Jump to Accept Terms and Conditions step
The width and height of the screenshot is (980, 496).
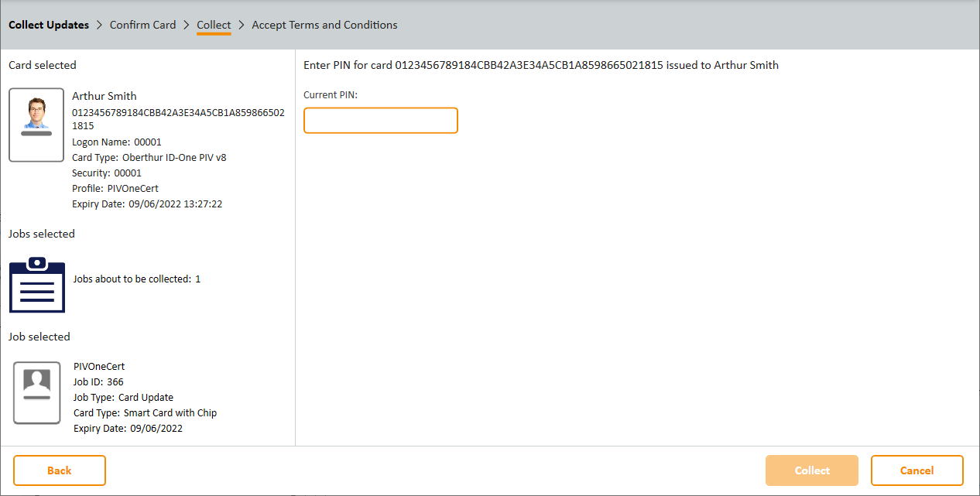[x=324, y=25]
